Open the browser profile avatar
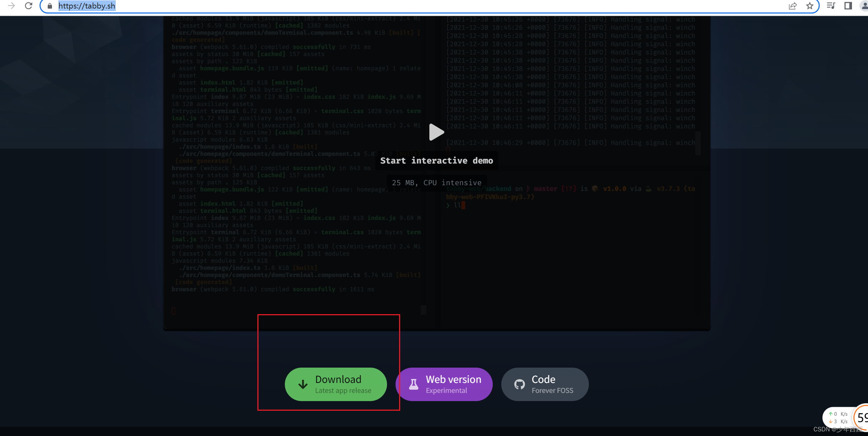The width and height of the screenshot is (868, 436). click(x=864, y=6)
